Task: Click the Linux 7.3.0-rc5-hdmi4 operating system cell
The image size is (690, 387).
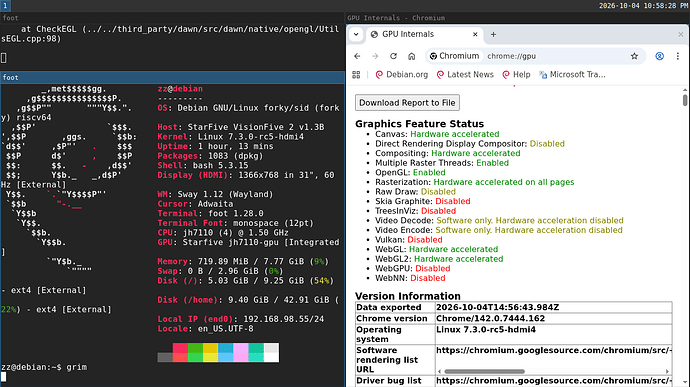Action: coord(554,334)
